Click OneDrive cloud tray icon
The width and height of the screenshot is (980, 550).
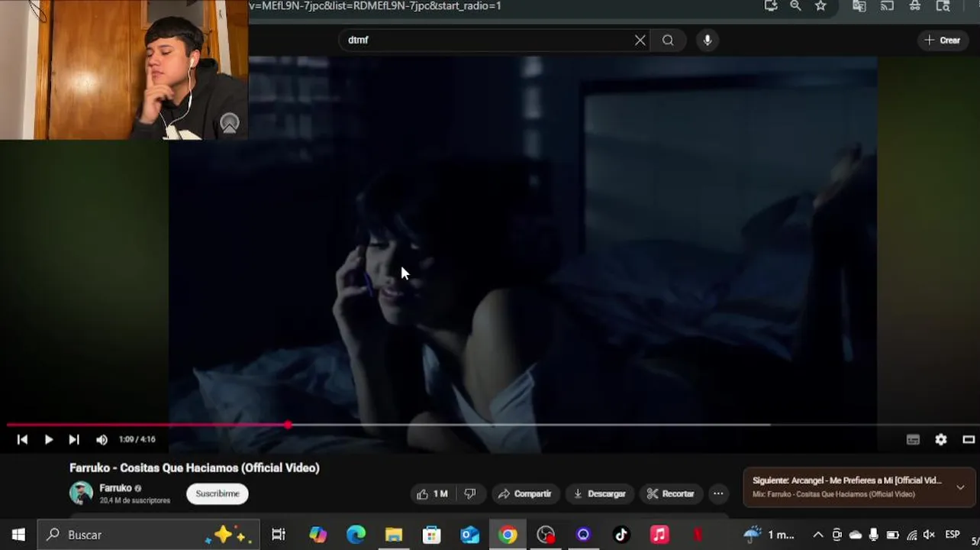pos(856,535)
